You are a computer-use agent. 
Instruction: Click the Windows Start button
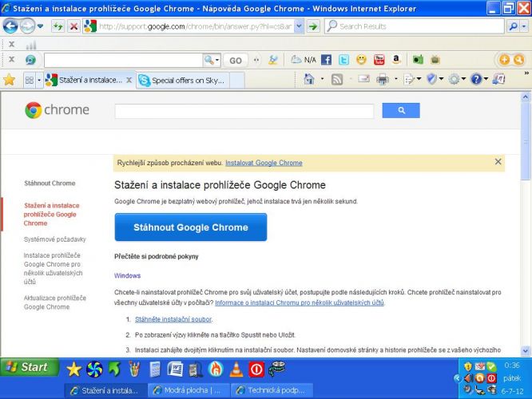pos(30,367)
